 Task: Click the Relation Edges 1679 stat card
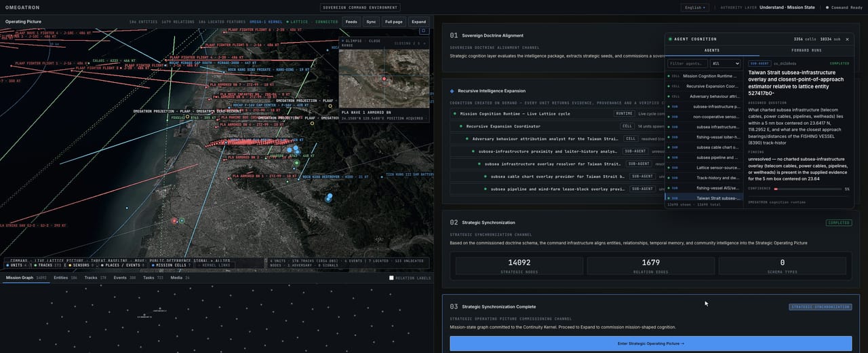[x=650, y=265]
